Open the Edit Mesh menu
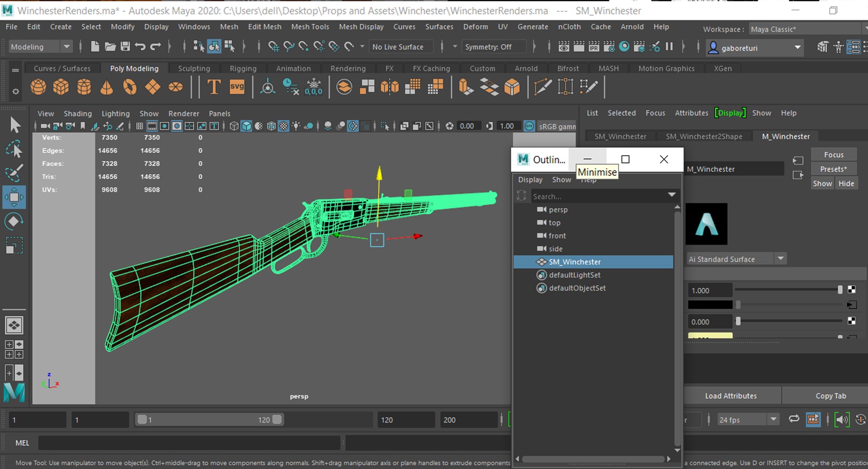868x469 pixels. [264, 27]
